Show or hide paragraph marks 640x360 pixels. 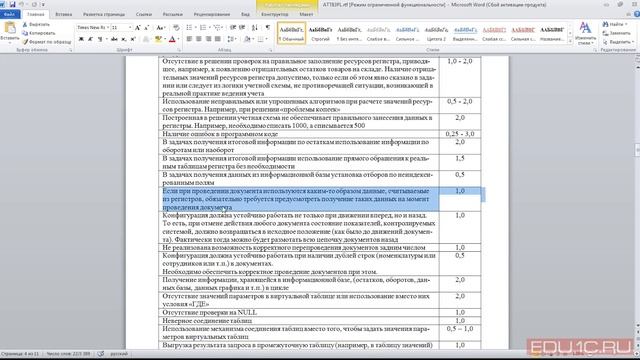tap(268, 27)
